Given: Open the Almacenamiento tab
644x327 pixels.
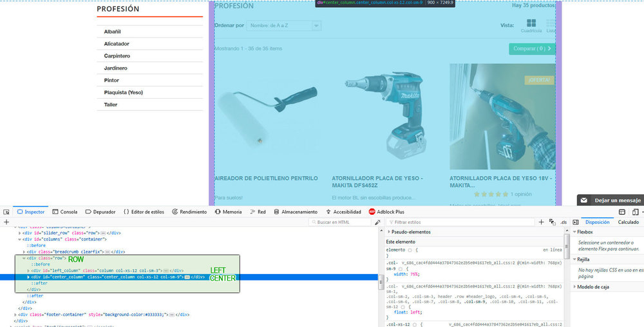Looking at the screenshot, I should (x=296, y=212).
